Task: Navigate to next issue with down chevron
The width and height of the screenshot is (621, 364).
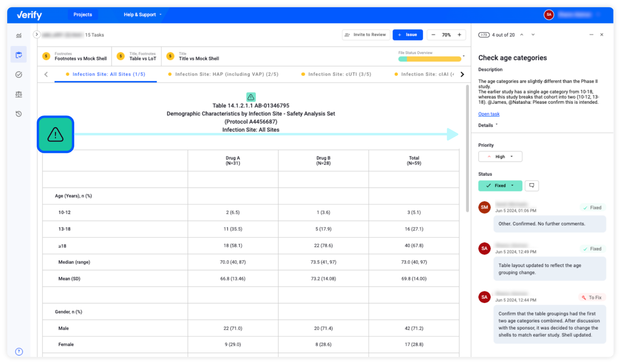Action: (x=533, y=35)
